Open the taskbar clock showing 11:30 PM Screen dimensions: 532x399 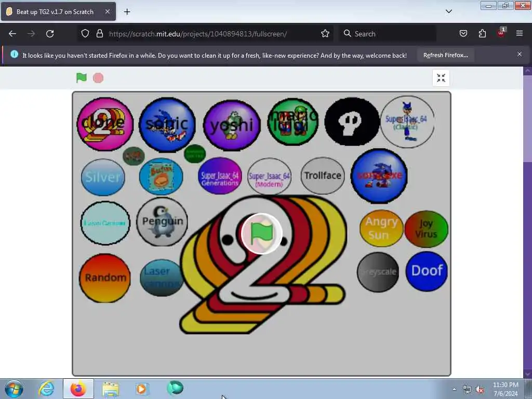tap(506, 389)
